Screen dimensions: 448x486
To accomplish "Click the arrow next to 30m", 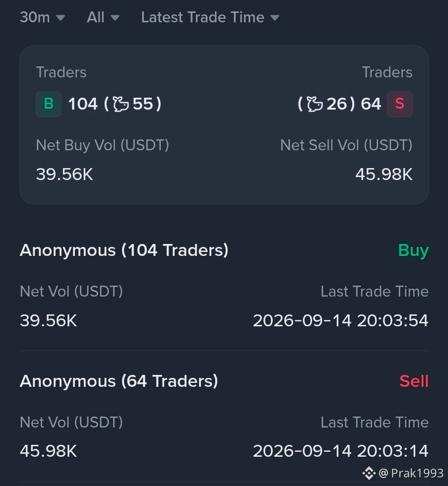I will (x=61, y=18).
